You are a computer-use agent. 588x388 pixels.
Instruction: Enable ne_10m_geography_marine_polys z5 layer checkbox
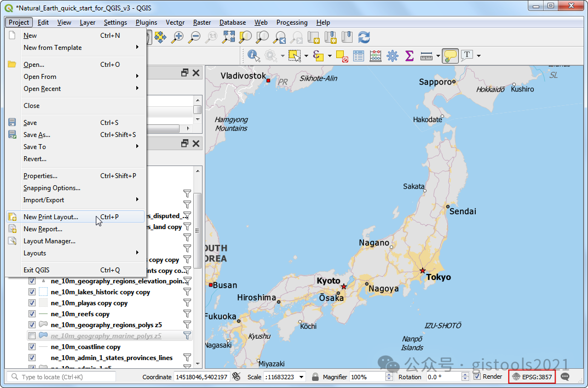tap(32, 335)
